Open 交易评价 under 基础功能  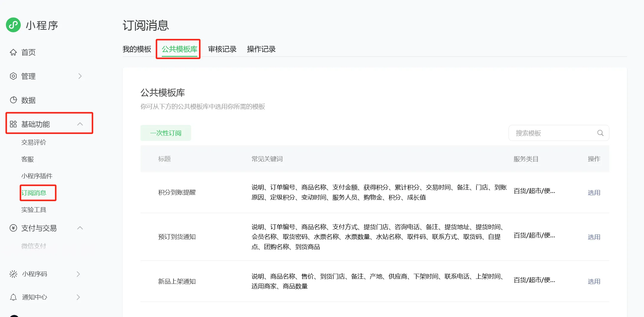(x=34, y=142)
